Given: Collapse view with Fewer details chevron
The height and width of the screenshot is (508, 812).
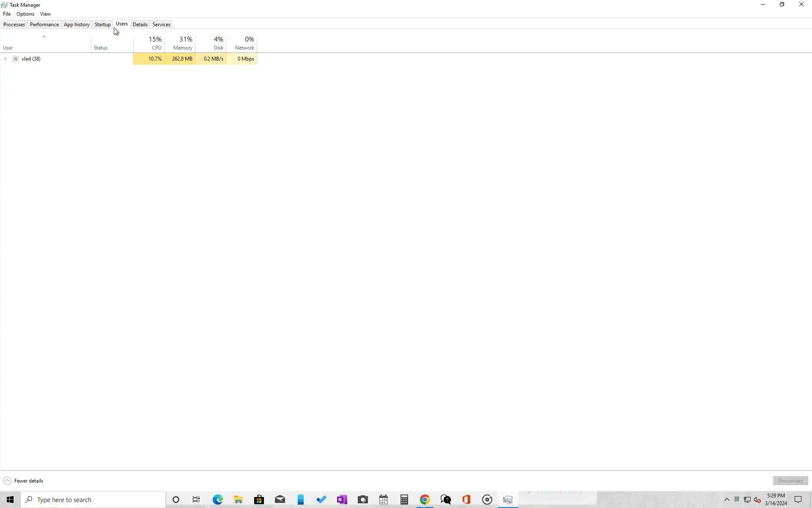Looking at the screenshot, I should coord(7,480).
